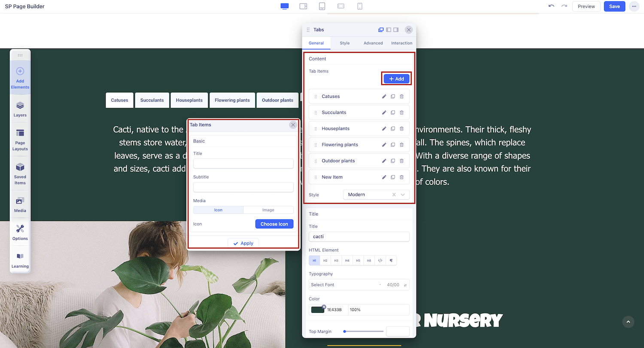Edit the Catuses tab item
Image resolution: width=644 pixels, height=348 pixels.
tap(384, 97)
